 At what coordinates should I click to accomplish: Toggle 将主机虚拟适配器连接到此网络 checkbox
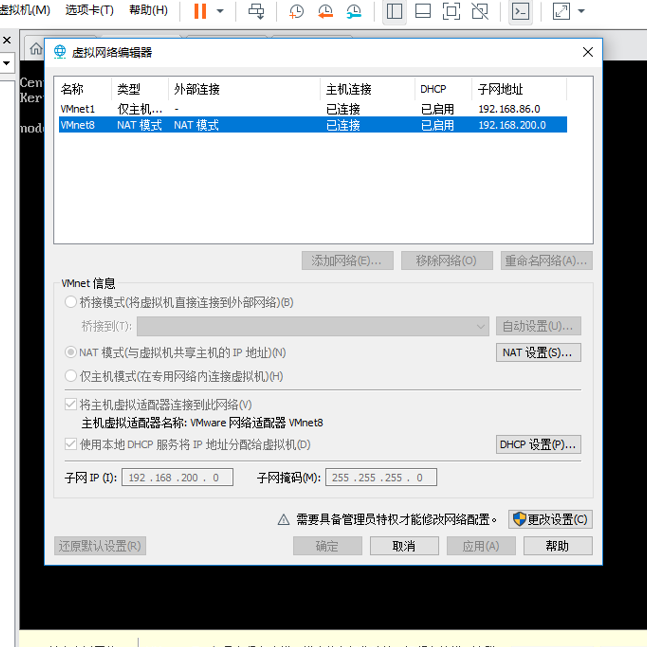tap(71, 404)
